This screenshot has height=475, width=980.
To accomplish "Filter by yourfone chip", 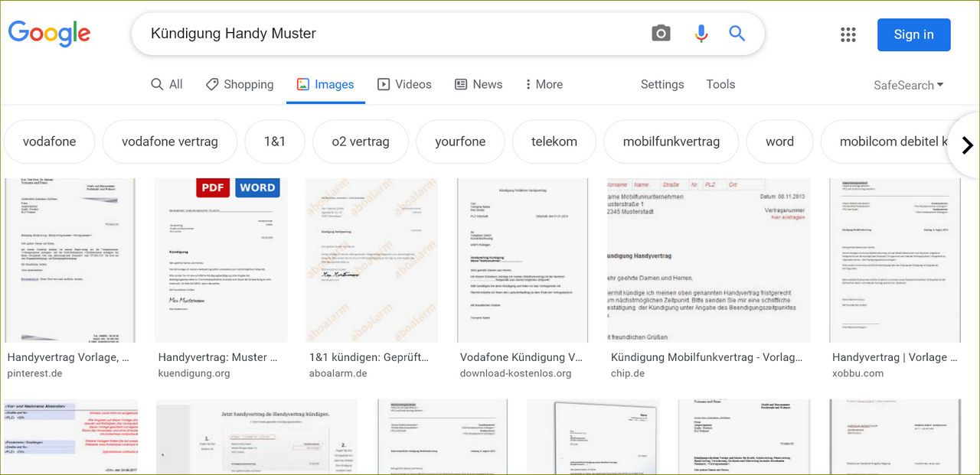I will click(x=460, y=142).
